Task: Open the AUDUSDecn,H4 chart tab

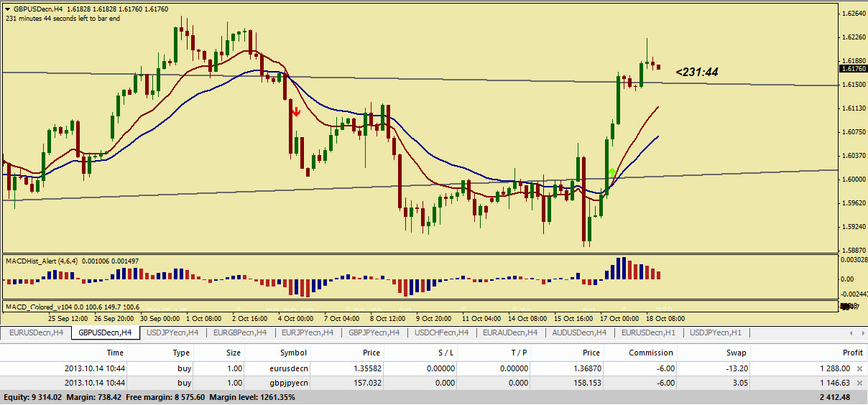Action: (x=578, y=333)
